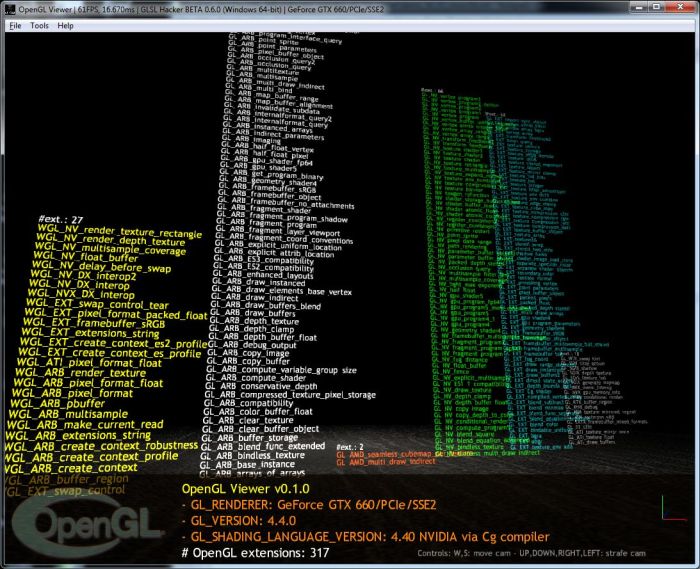Select GL_ARB_color_buffer_float text

(258, 411)
